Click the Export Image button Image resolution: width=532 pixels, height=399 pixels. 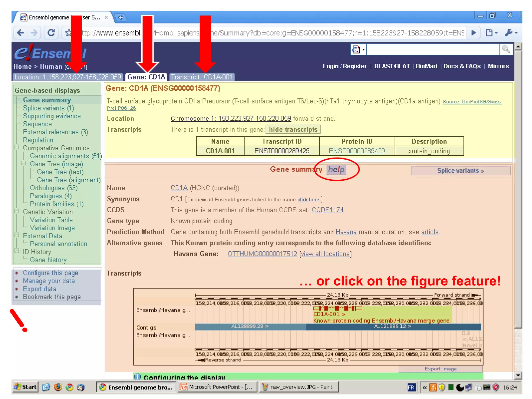click(441, 369)
